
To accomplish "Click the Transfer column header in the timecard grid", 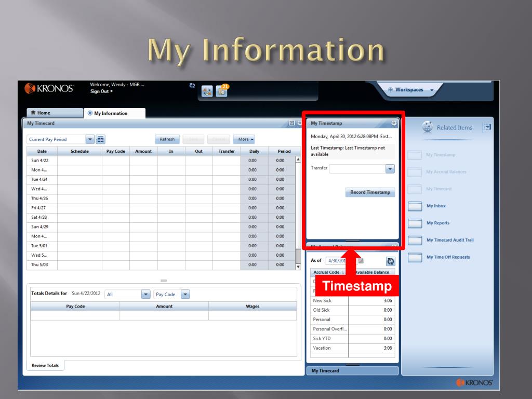I will pyautogui.click(x=227, y=151).
